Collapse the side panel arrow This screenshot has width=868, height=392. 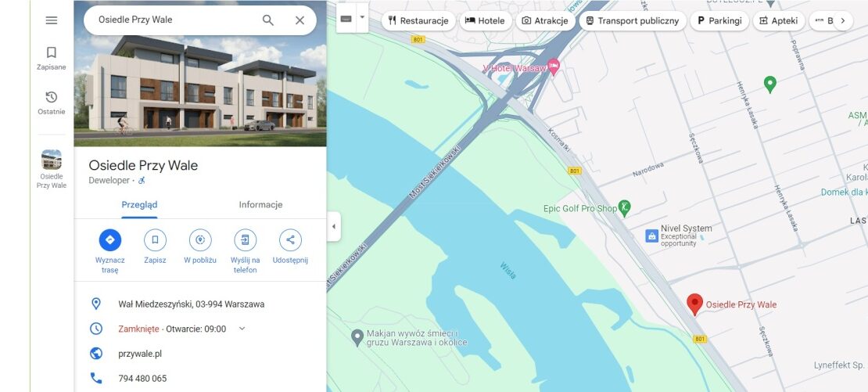click(x=333, y=226)
